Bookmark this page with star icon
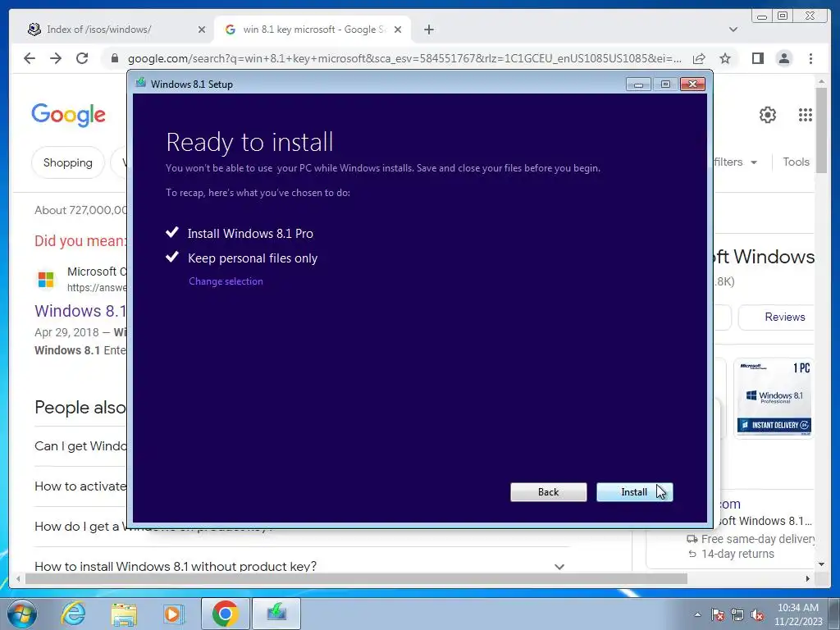Viewport: 840px width, 630px height. 725,58
